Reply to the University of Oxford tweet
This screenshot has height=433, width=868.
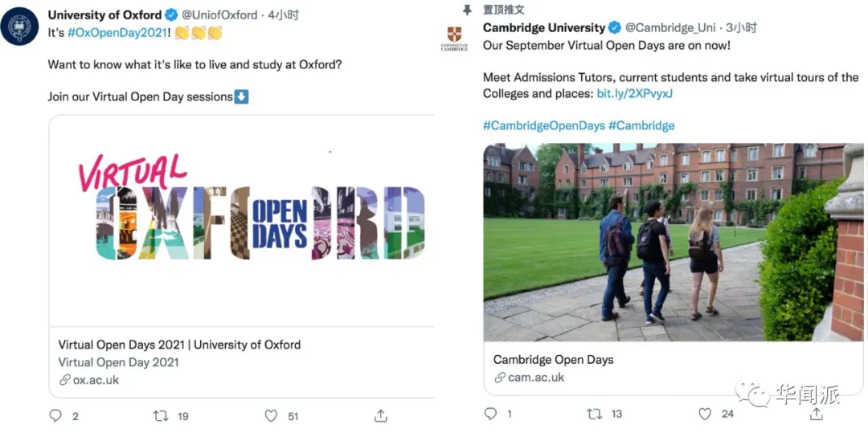coord(55,415)
